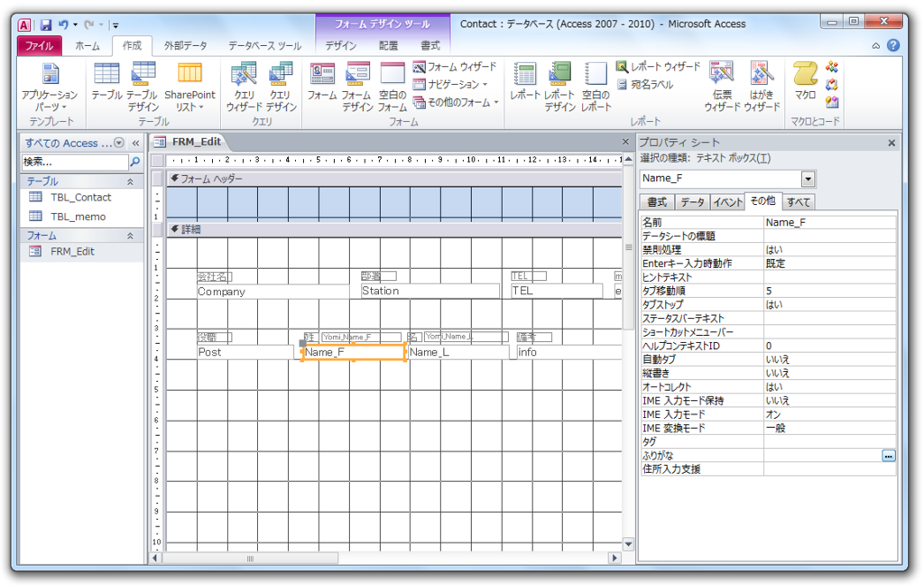Open navigation pane category dropdown
This screenshot has height=585, width=924.
coord(119,143)
